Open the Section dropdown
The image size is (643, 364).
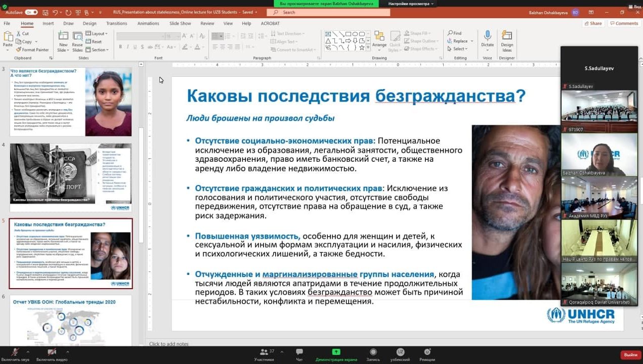pyautogui.click(x=97, y=50)
